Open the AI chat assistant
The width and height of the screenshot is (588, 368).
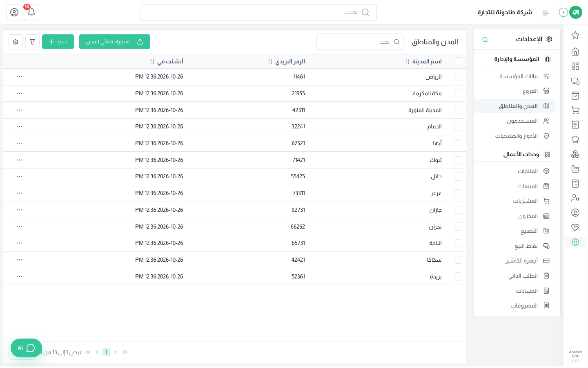(26, 348)
